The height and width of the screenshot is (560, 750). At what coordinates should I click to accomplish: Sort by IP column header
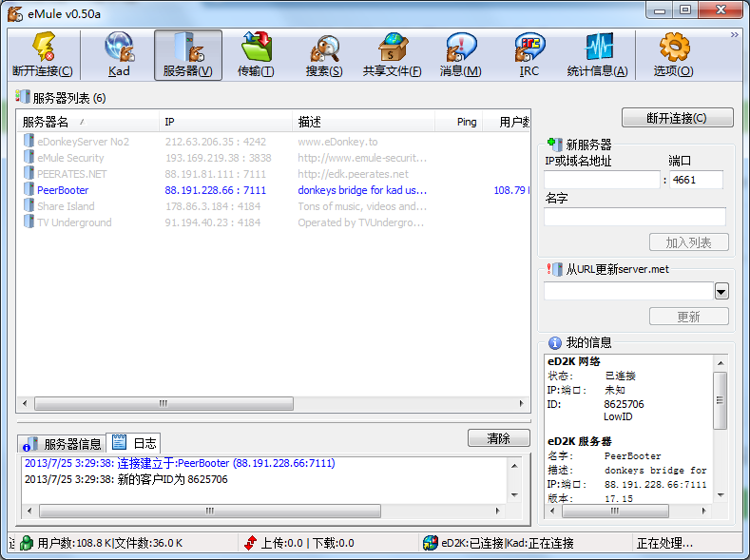tap(225, 122)
